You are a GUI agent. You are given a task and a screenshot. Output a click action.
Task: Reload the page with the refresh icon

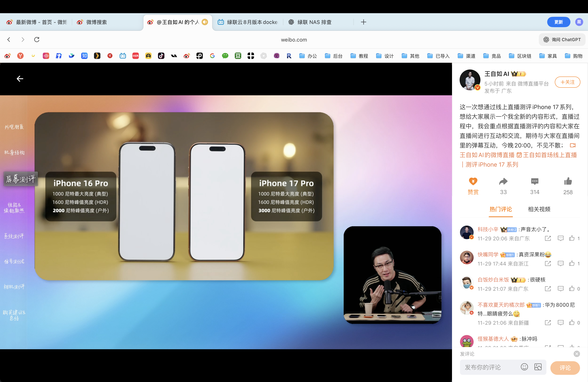37,40
